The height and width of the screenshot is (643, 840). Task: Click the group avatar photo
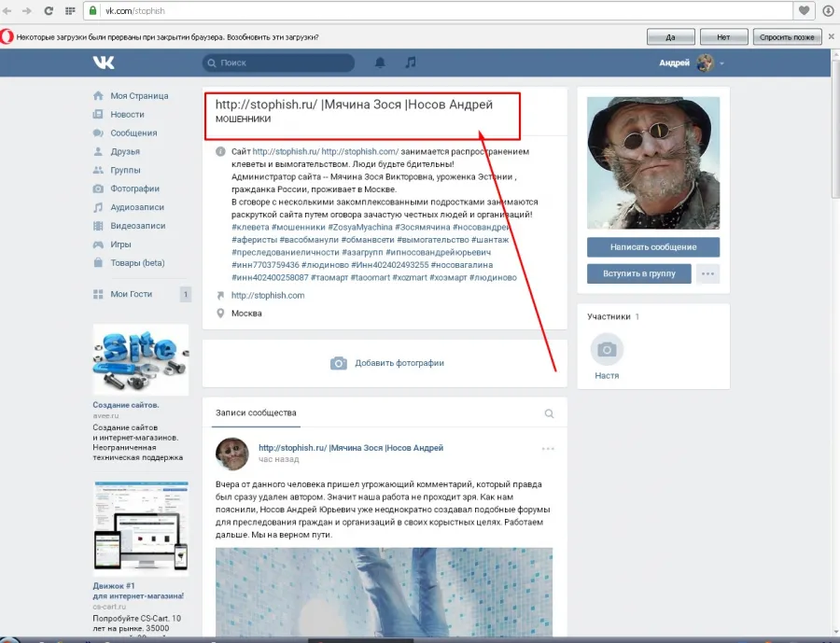pyautogui.click(x=653, y=163)
